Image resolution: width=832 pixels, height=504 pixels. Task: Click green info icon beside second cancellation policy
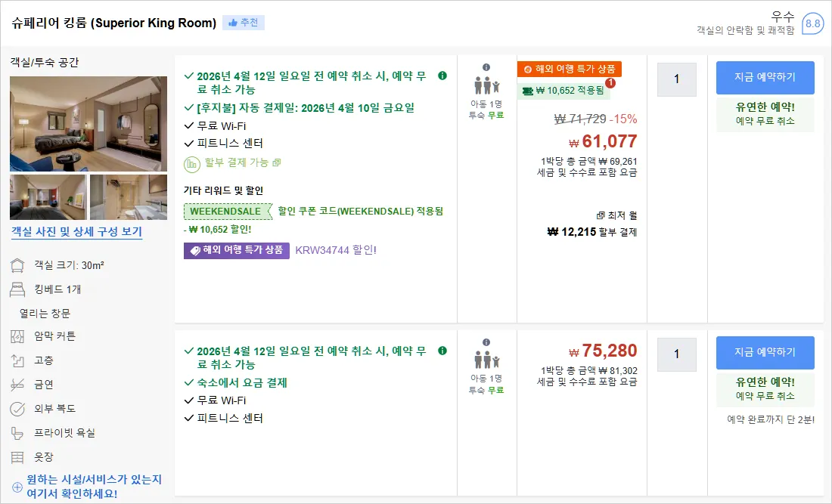[442, 351]
